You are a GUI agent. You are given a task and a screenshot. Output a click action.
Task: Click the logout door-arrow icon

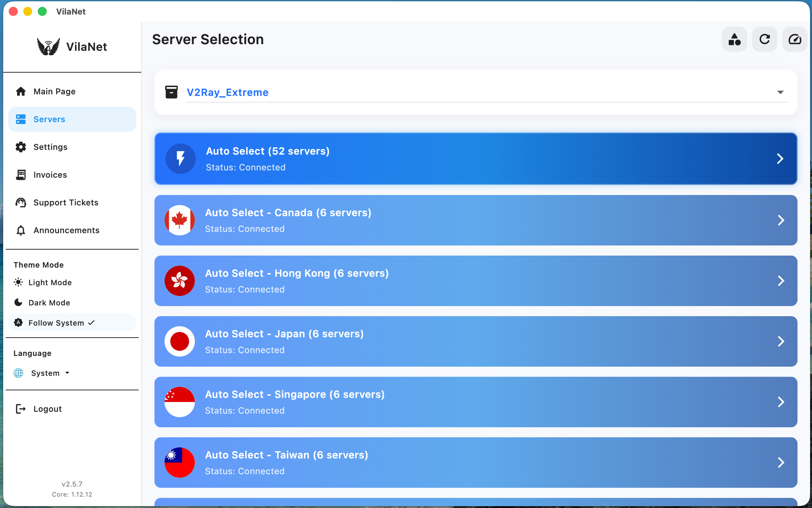coord(21,409)
